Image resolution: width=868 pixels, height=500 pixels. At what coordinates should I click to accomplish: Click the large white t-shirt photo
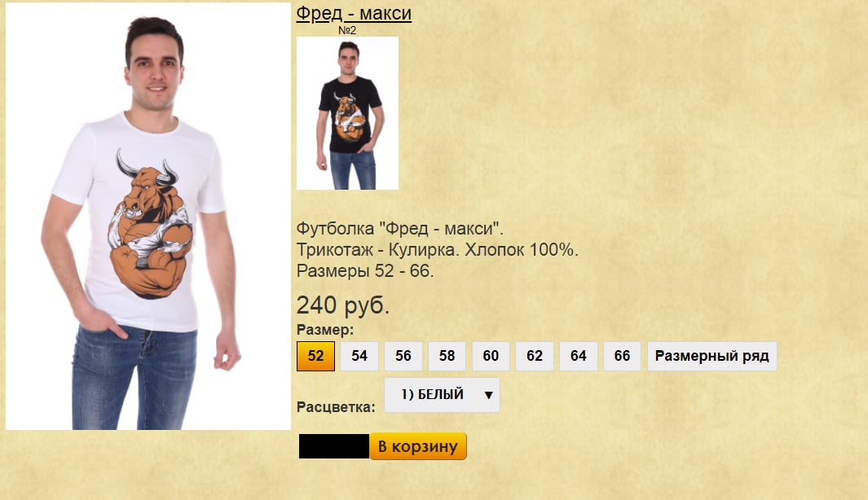[x=148, y=217]
